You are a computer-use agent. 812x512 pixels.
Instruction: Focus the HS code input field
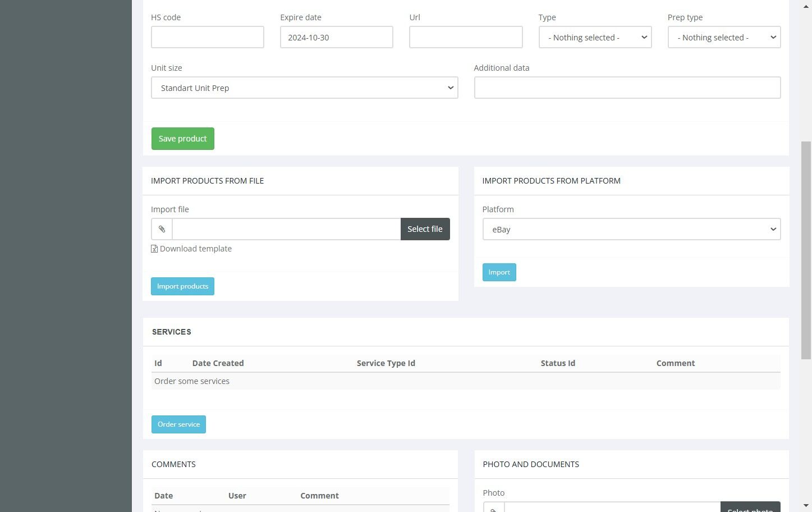[x=207, y=37]
